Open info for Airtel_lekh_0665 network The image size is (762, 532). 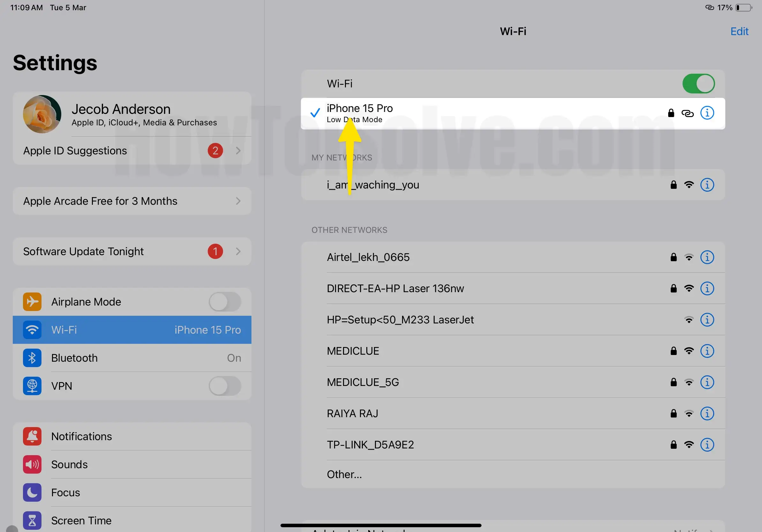(707, 257)
